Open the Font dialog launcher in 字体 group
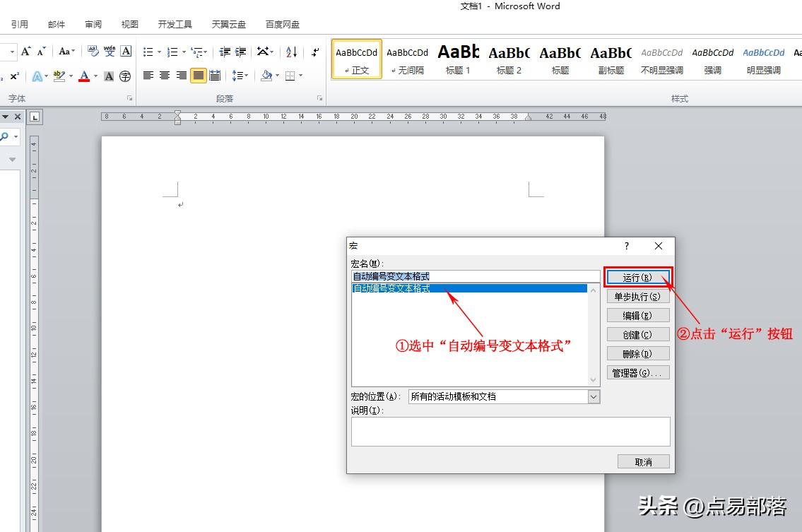This screenshot has height=532, width=802. [x=129, y=97]
